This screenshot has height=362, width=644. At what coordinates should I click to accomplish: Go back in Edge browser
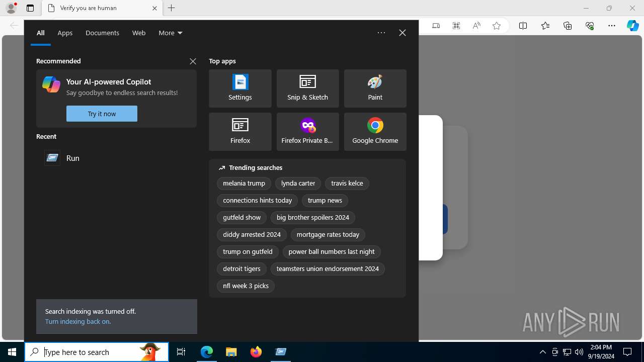point(14,26)
